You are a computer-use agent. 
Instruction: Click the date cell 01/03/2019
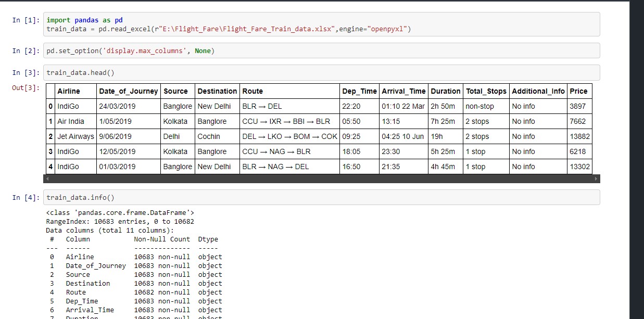click(x=129, y=167)
